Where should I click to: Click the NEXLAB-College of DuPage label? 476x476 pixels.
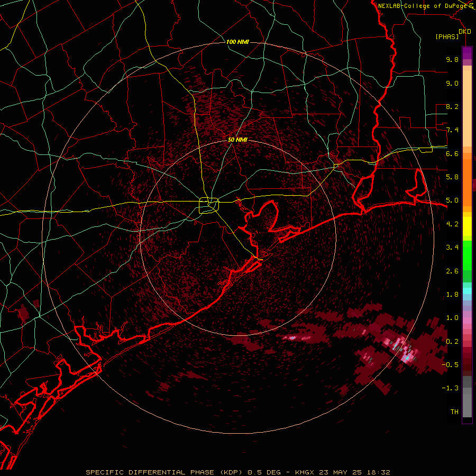pos(422,6)
